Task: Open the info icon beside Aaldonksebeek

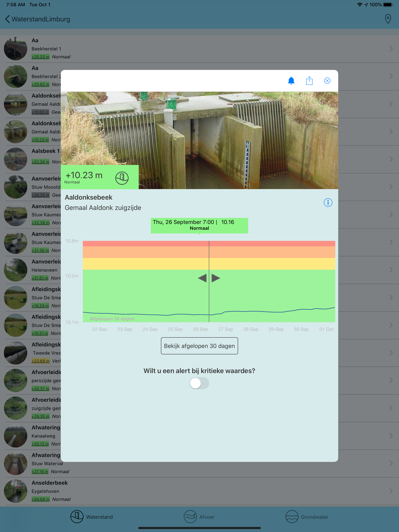Action: 328,203
